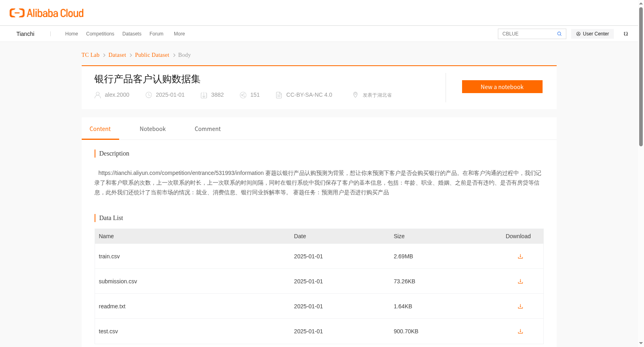Click the fullscreen toggle icon beside User Center
Viewport: 644px width, 347px height.
click(626, 34)
